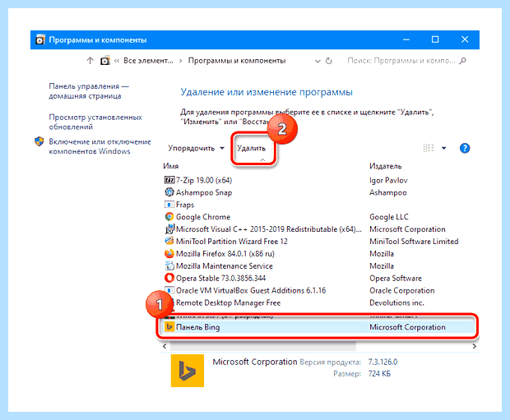Click the search Programs input field
This screenshot has width=510, height=420.
401,61
